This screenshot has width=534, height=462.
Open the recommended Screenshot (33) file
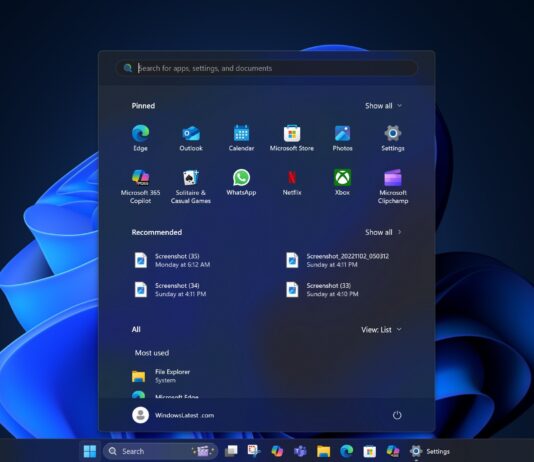[x=322, y=289]
